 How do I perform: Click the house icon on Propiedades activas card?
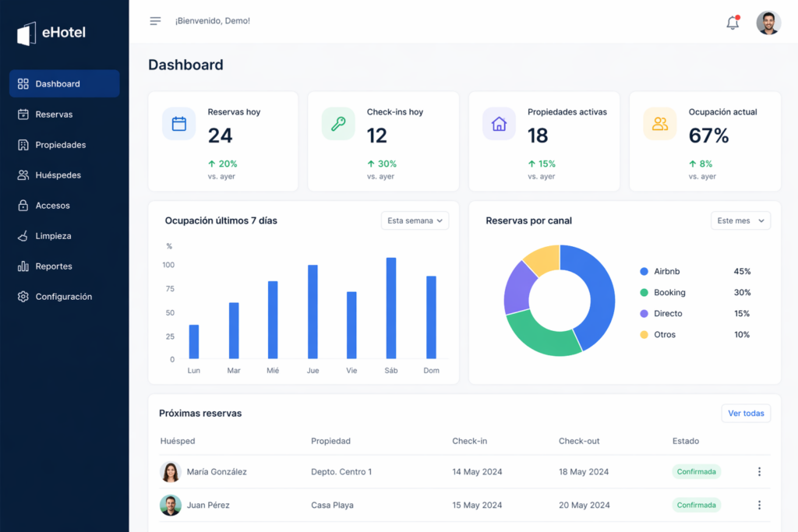tap(499, 124)
